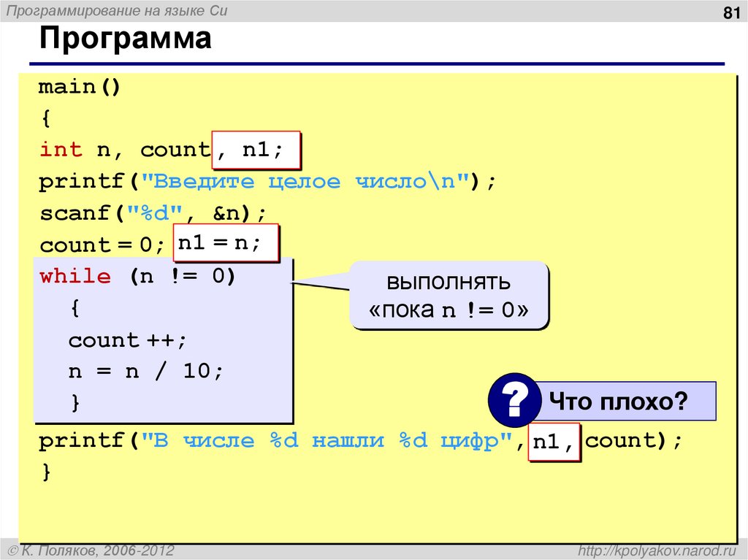Screen dimensions: 748x560
Task: Click the scanf("%d", &n) line
Action: click(x=152, y=213)
